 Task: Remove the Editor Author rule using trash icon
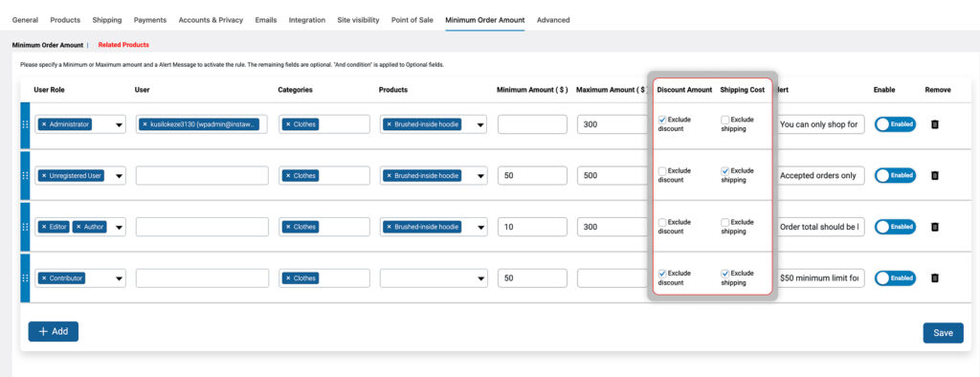934,227
